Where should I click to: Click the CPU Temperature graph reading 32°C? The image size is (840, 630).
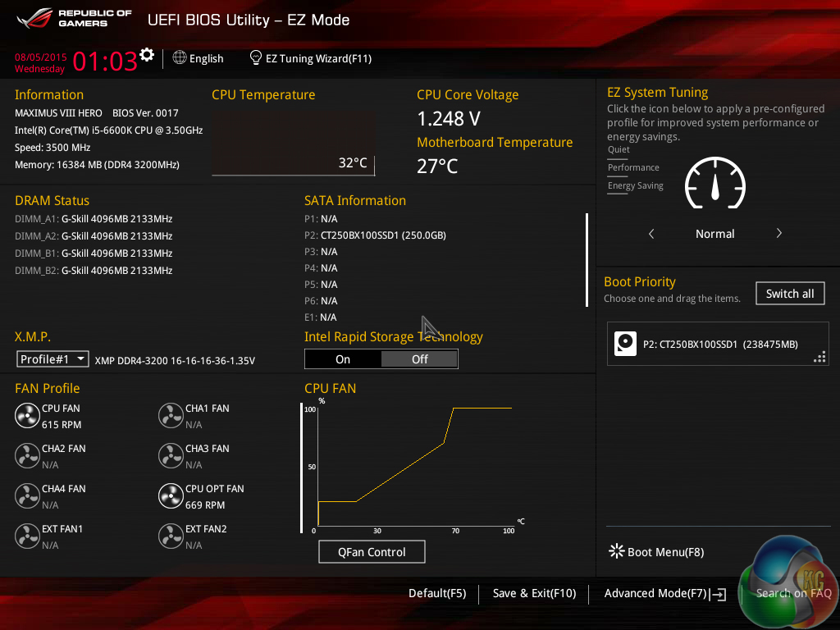coord(294,143)
